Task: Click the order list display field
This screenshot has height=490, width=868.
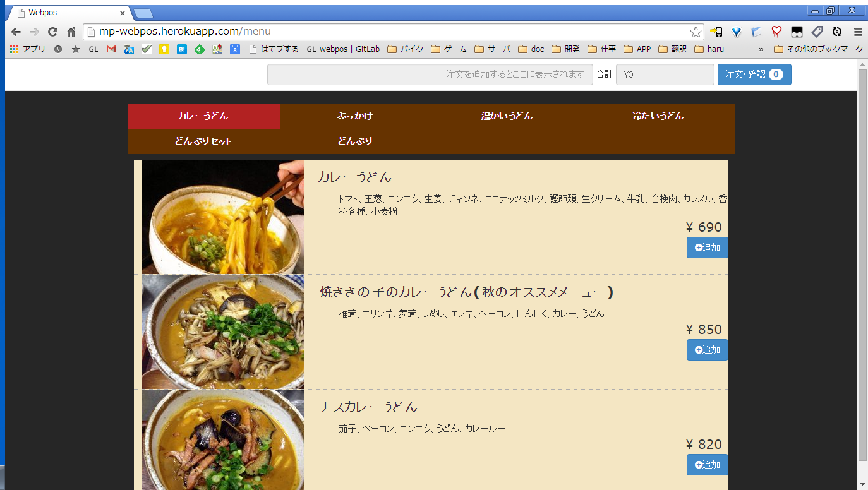Action: click(x=430, y=75)
